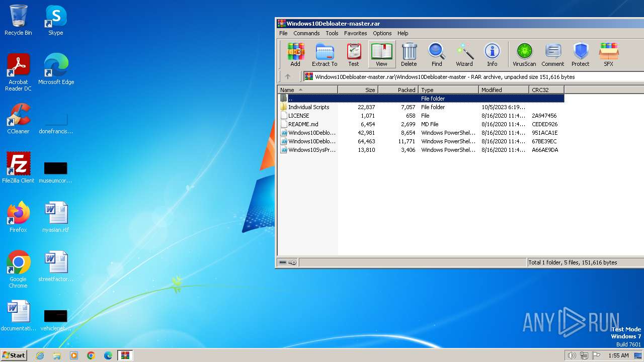The width and height of the screenshot is (644, 362).
Task: Sort by the Name column header
Action: pos(307,90)
